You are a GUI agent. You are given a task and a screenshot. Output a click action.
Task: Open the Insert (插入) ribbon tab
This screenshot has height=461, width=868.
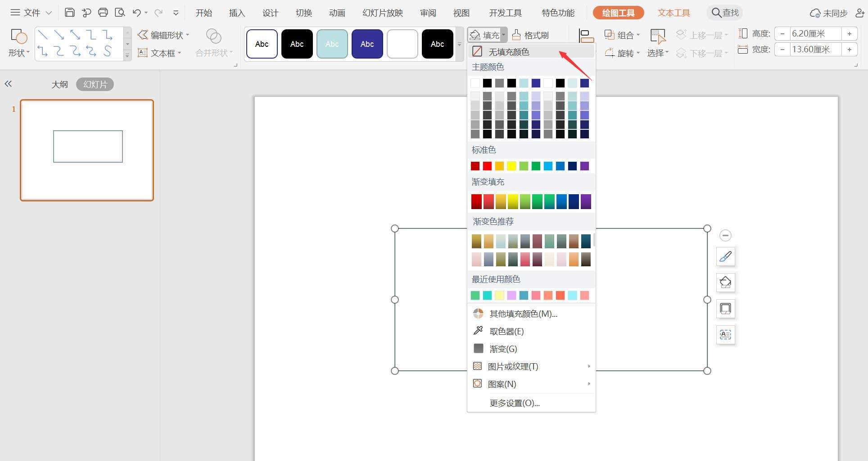tap(237, 13)
